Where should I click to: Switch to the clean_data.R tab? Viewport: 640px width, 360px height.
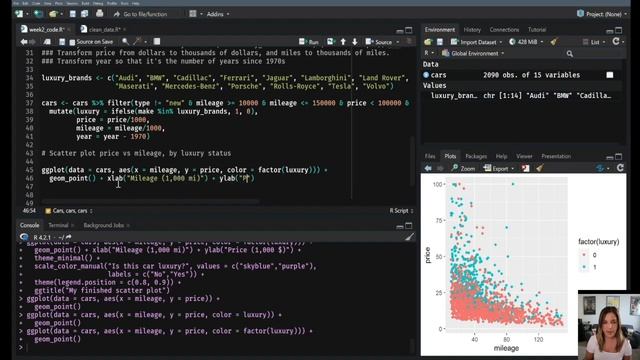[103, 29]
